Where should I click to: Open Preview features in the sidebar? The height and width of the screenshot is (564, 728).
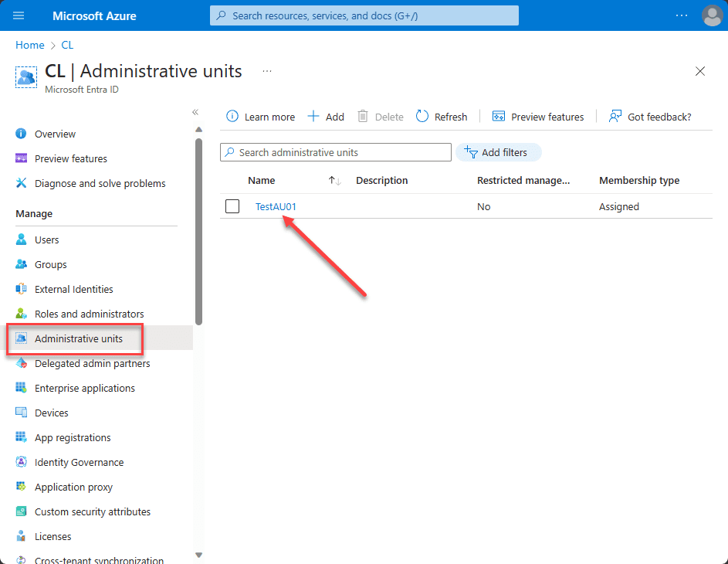pyautogui.click(x=70, y=159)
